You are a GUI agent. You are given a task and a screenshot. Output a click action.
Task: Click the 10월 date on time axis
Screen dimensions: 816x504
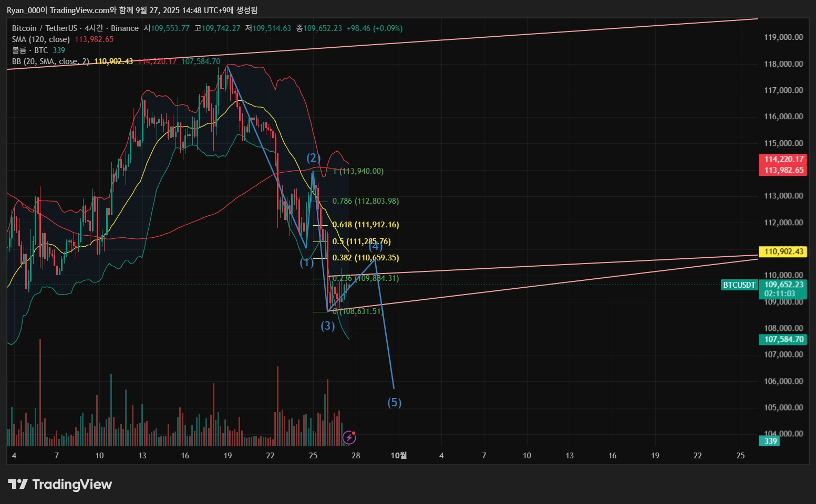point(399,455)
